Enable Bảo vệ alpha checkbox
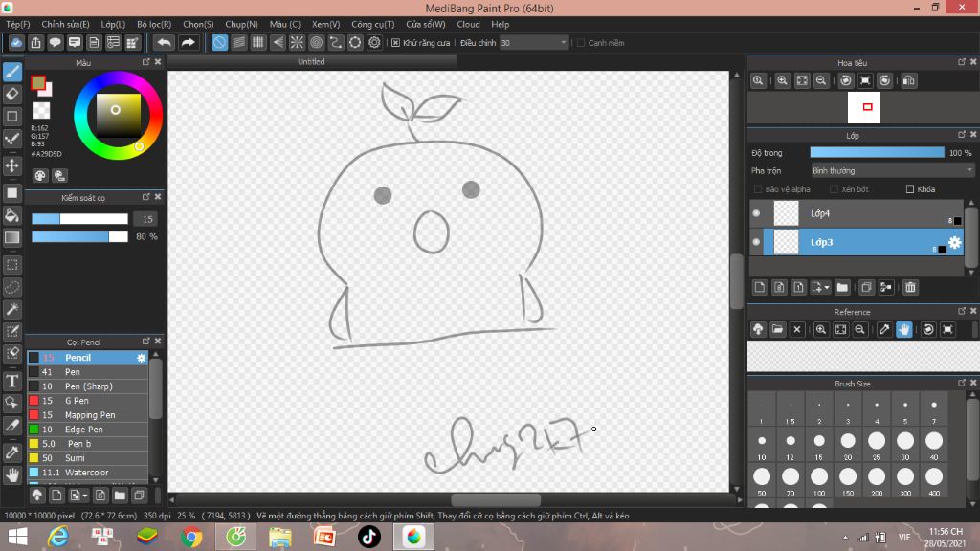The height and width of the screenshot is (551, 980). coord(758,189)
